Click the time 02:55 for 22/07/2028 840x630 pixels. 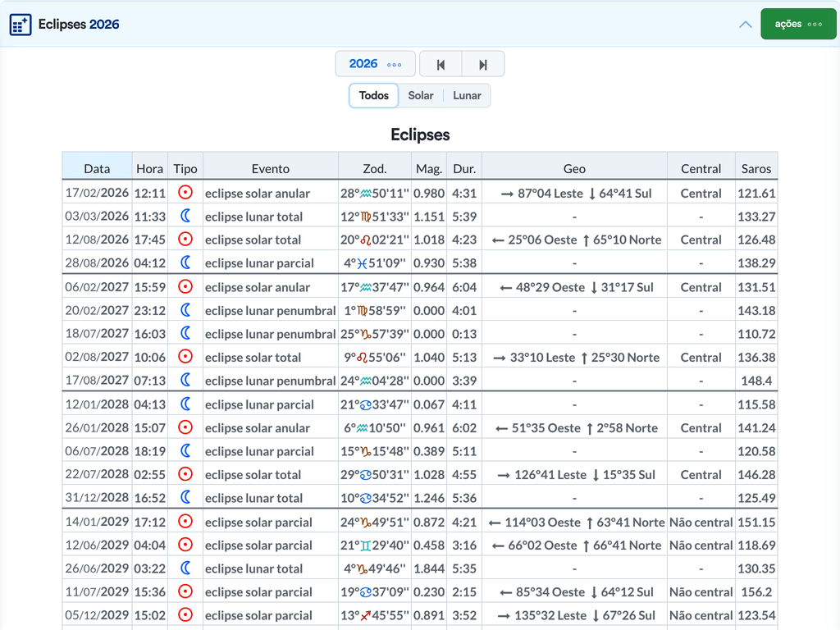click(150, 475)
